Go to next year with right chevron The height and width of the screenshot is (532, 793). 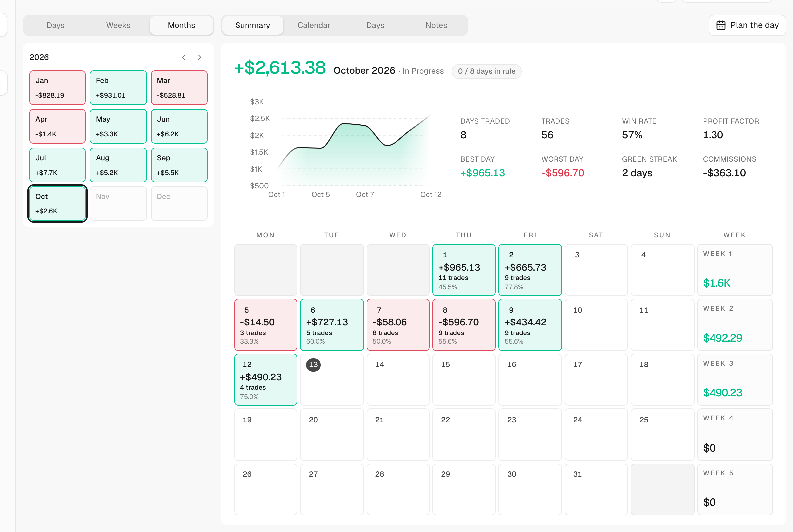click(x=200, y=57)
